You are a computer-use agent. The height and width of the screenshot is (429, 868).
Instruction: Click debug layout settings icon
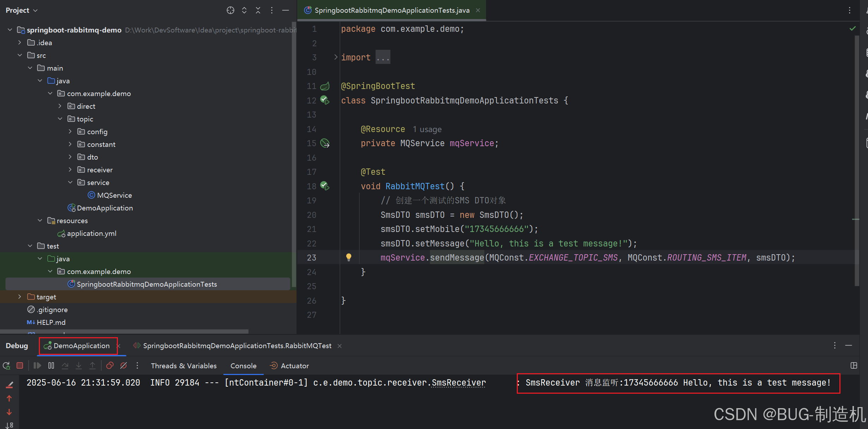tap(854, 365)
